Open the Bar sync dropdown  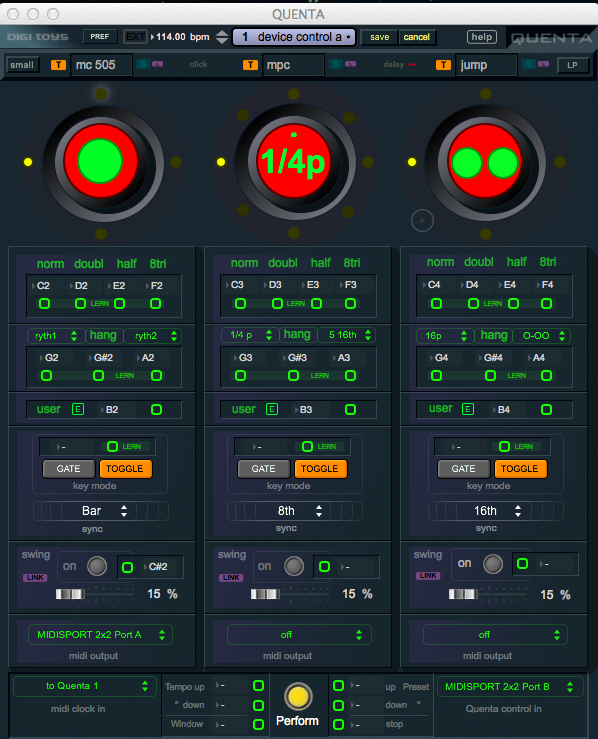100,511
